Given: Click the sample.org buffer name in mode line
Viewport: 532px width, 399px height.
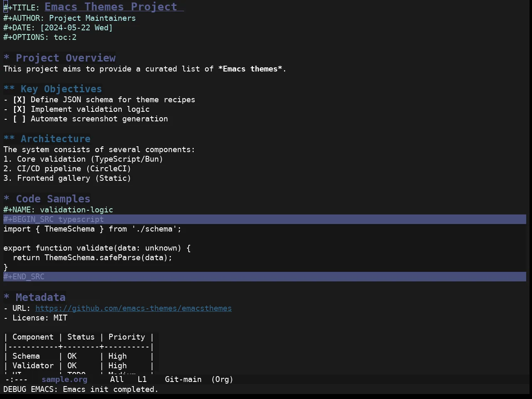Looking at the screenshot, I should click(64, 379).
